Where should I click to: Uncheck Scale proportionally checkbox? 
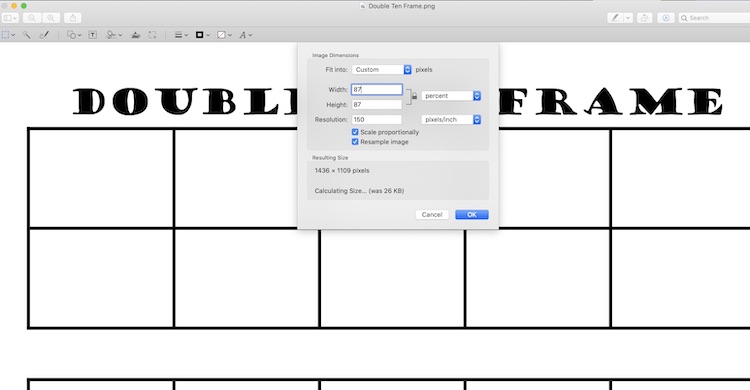(x=355, y=132)
